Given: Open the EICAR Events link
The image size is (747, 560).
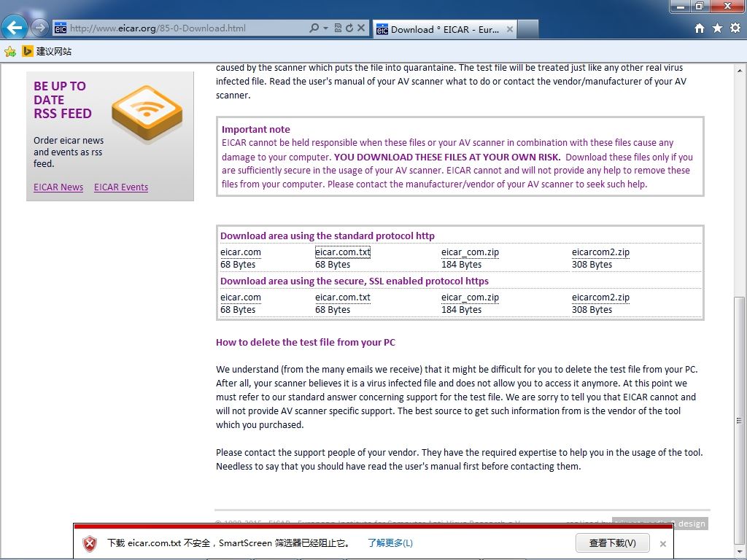Looking at the screenshot, I should [x=121, y=187].
